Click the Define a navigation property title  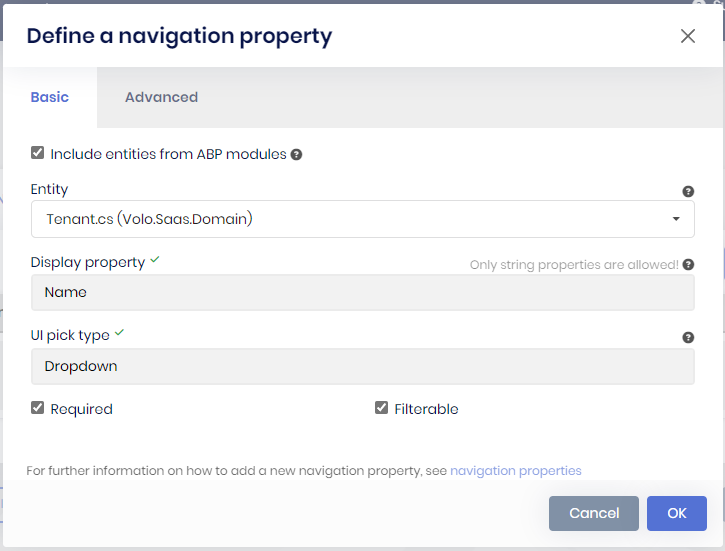[x=179, y=36]
